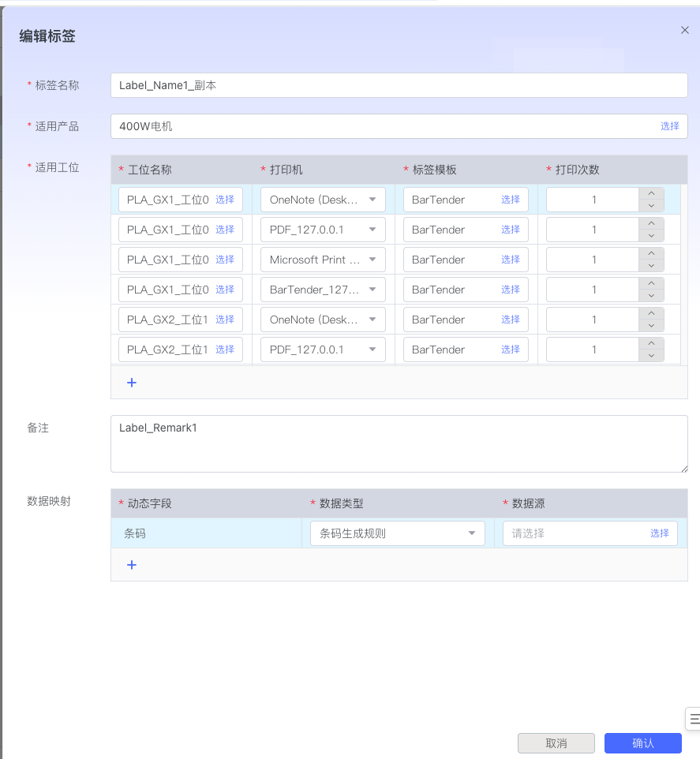
Task: Click 选择 for first row BarTender template
Action: (x=510, y=200)
